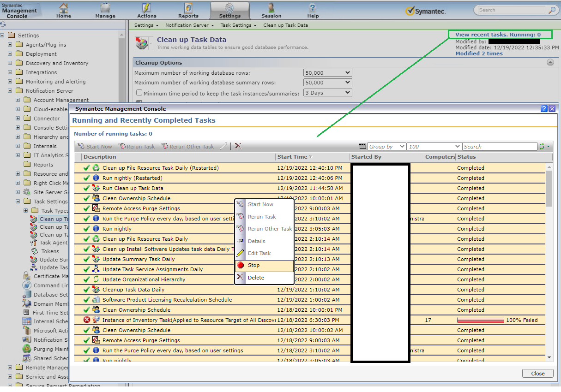The image size is (561, 392).
Task: Collapse the Notification Server tree node
Action: point(10,91)
